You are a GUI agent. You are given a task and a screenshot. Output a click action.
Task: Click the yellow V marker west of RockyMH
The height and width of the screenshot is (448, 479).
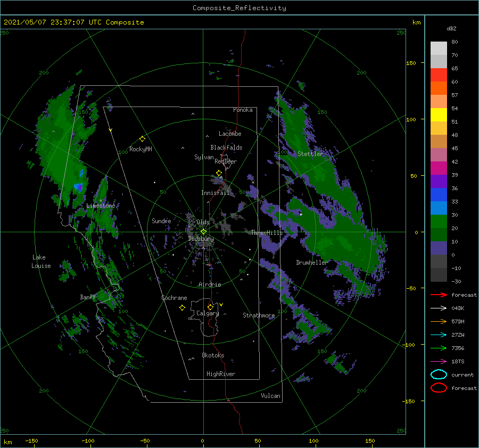pyautogui.click(x=111, y=131)
